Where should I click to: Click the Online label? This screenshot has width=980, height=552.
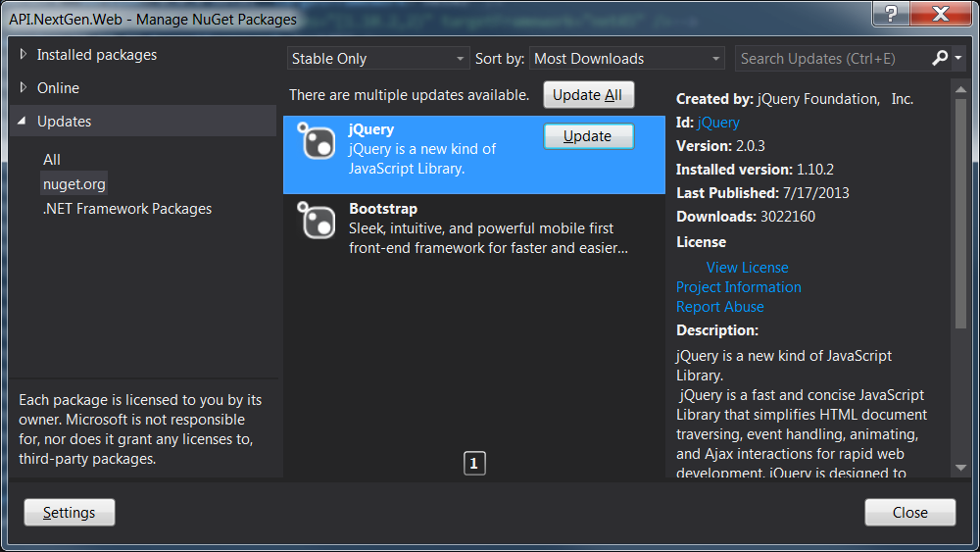coord(58,88)
